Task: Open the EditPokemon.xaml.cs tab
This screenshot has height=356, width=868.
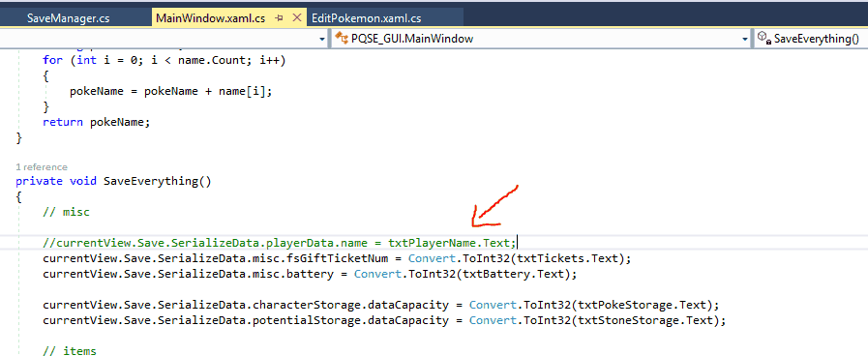Action: click(x=366, y=18)
